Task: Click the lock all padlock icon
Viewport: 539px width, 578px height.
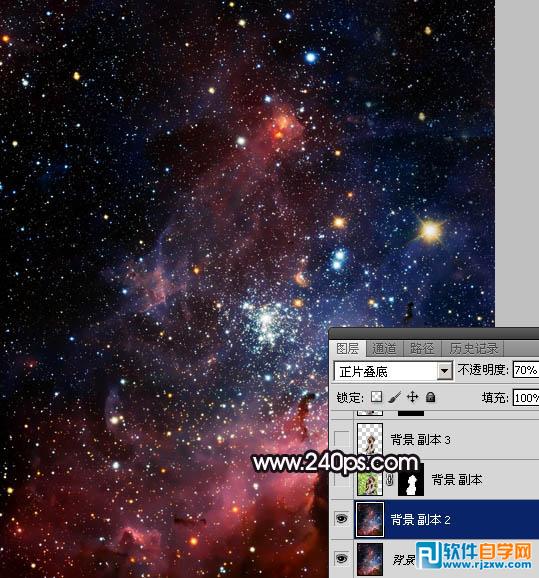Action: click(430, 397)
